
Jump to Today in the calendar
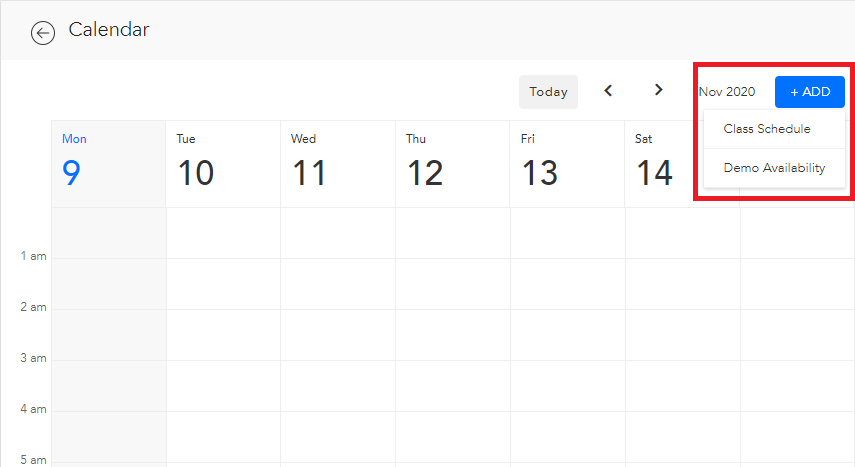click(x=548, y=92)
